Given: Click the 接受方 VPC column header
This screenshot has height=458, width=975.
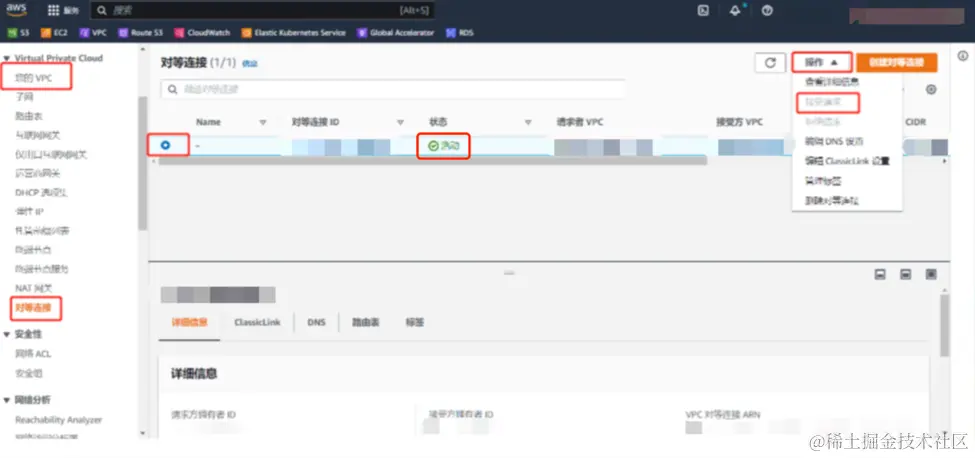Looking at the screenshot, I should click(x=739, y=122).
